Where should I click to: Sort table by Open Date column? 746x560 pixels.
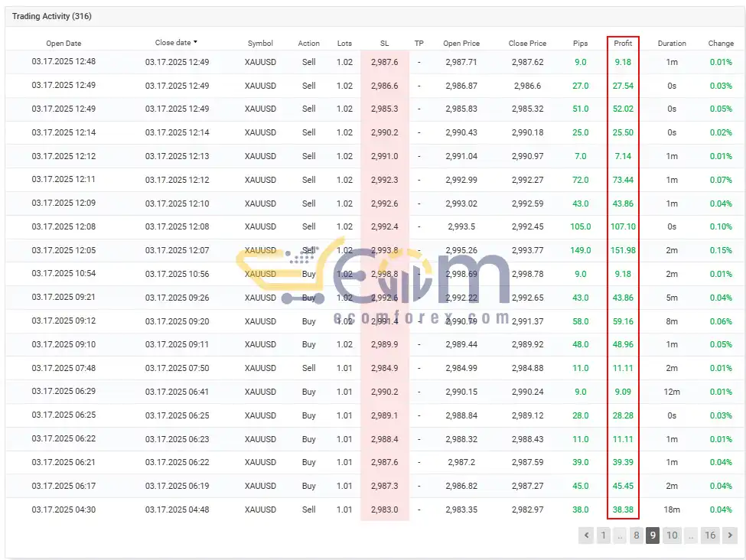(x=64, y=44)
